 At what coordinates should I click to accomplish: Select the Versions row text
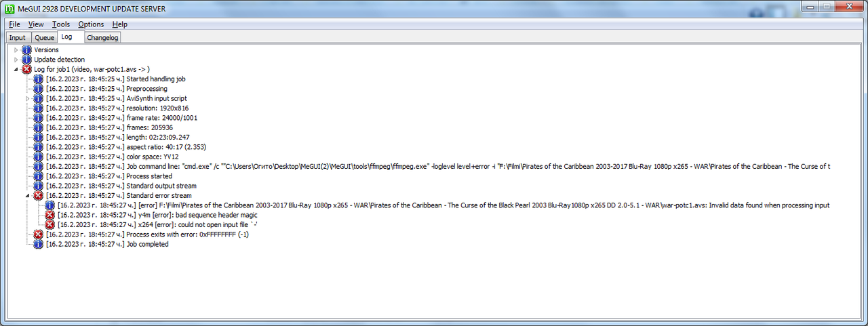tap(47, 50)
